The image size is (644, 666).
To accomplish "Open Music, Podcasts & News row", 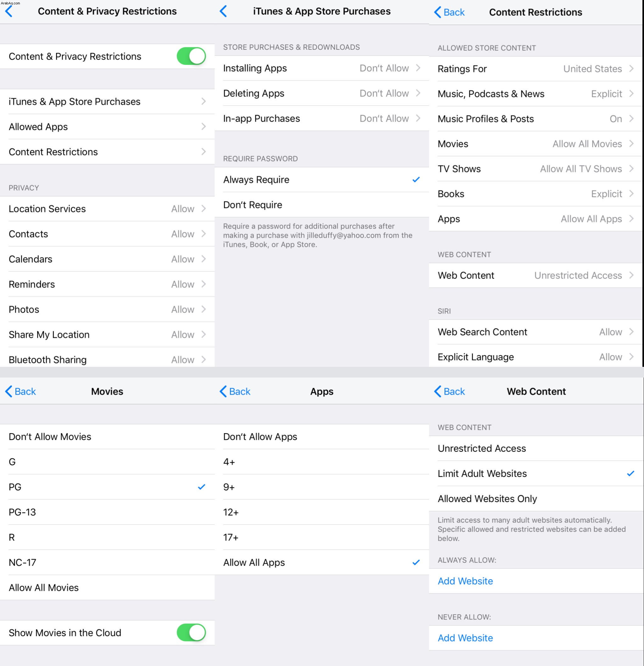I will click(536, 94).
